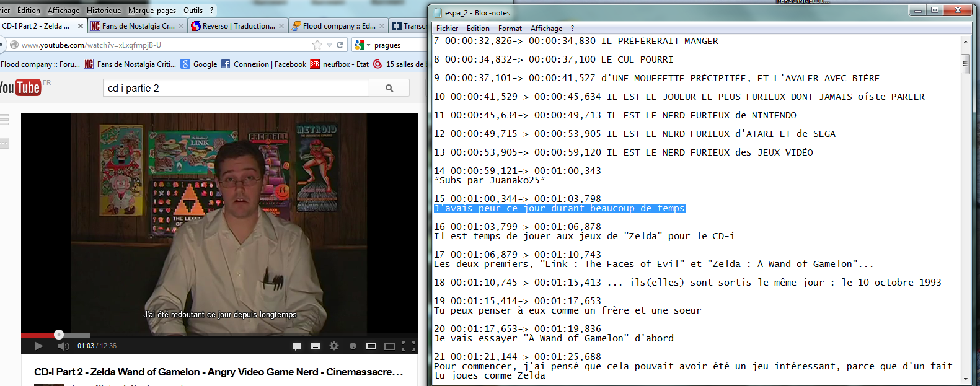Click the site identity globe icon
Screen dimensions: 980x386
14,45
